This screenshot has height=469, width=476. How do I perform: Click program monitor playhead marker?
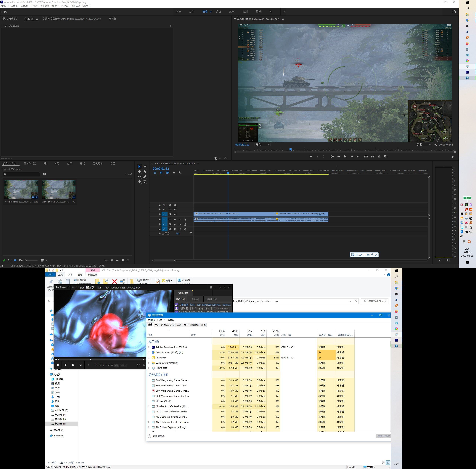tap(290, 149)
